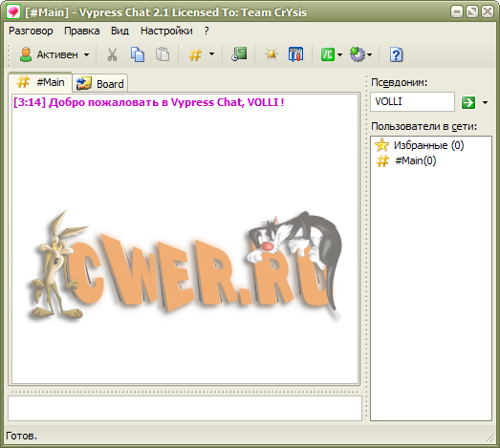This screenshot has width=500, height=448.
Task: Minimize the Vypress Chat window
Action: (x=457, y=12)
